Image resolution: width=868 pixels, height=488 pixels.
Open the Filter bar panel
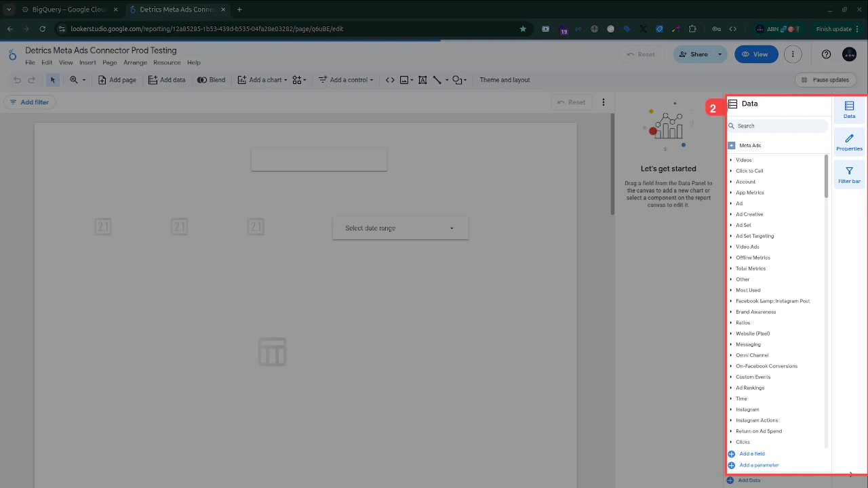(849, 174)
